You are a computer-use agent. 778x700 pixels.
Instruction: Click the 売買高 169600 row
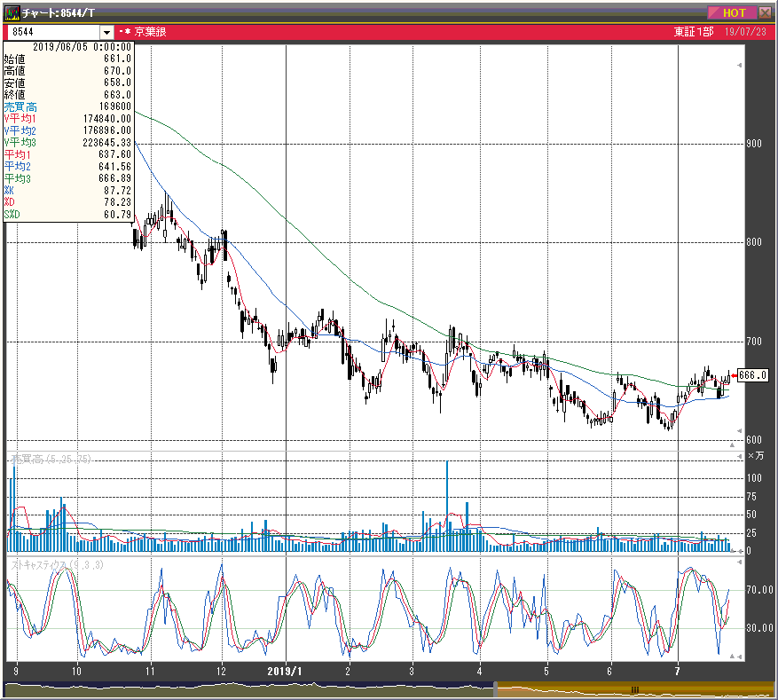[68, 106]
